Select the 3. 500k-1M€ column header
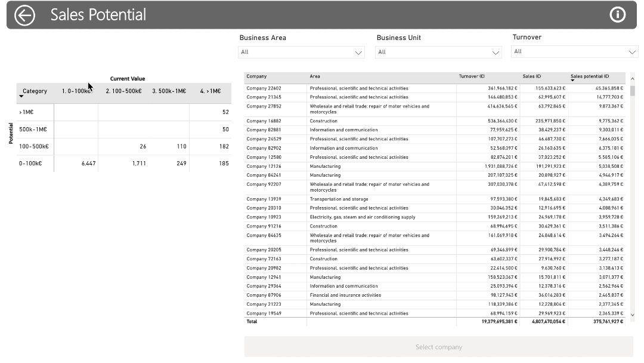The width and height of the screenshot is (644, 363). (169, 91)
